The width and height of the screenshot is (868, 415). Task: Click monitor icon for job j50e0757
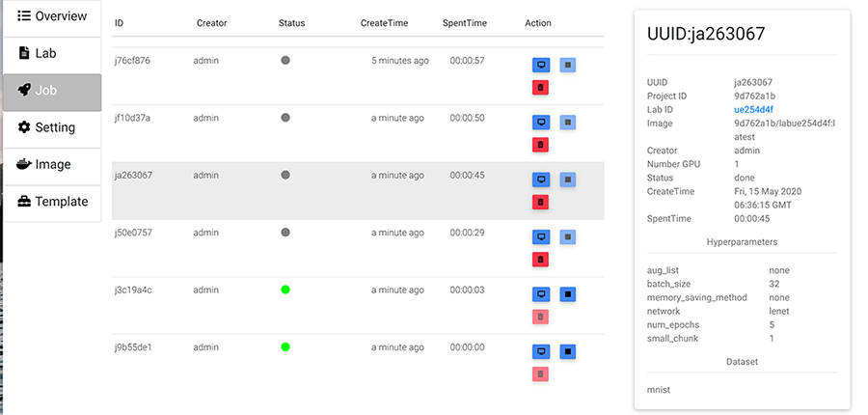click(541, 237)
